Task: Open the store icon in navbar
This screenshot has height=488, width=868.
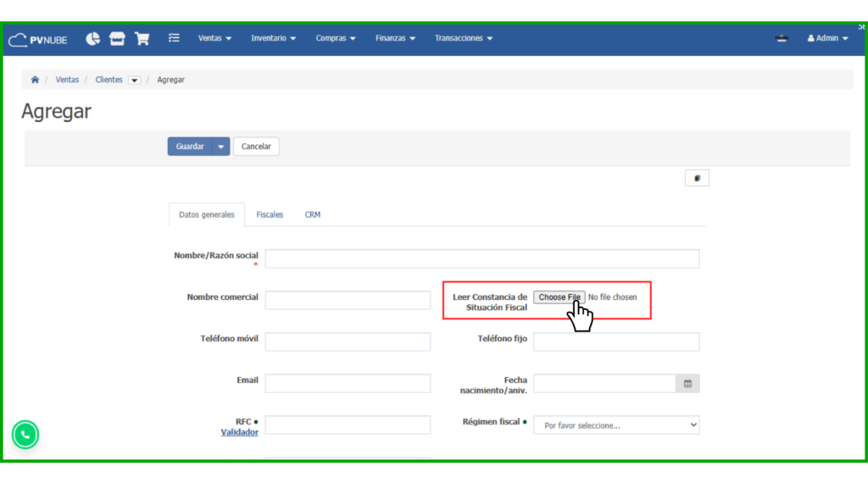Action: 117,39
